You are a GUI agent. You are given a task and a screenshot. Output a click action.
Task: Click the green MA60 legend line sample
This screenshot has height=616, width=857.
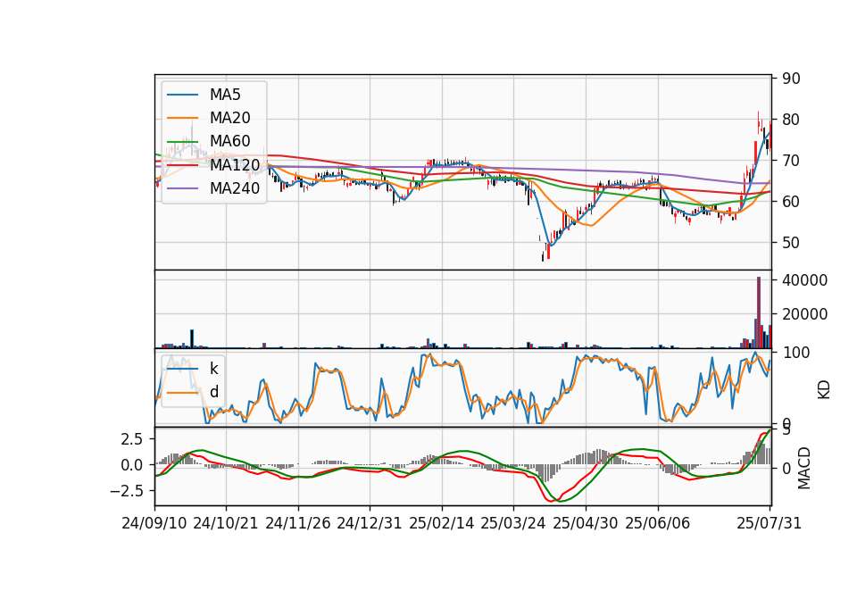[x=182, y=142]
